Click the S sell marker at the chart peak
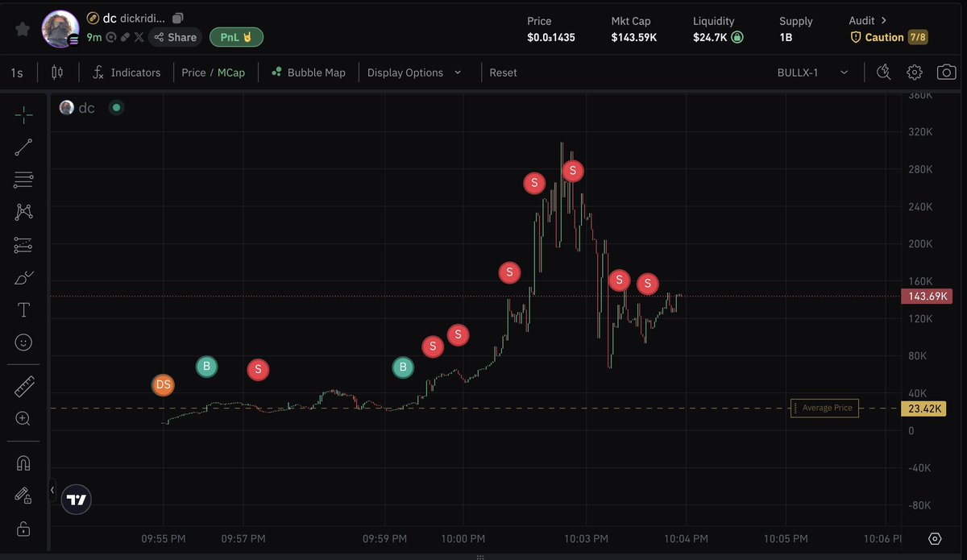 (x=572, y=171)
